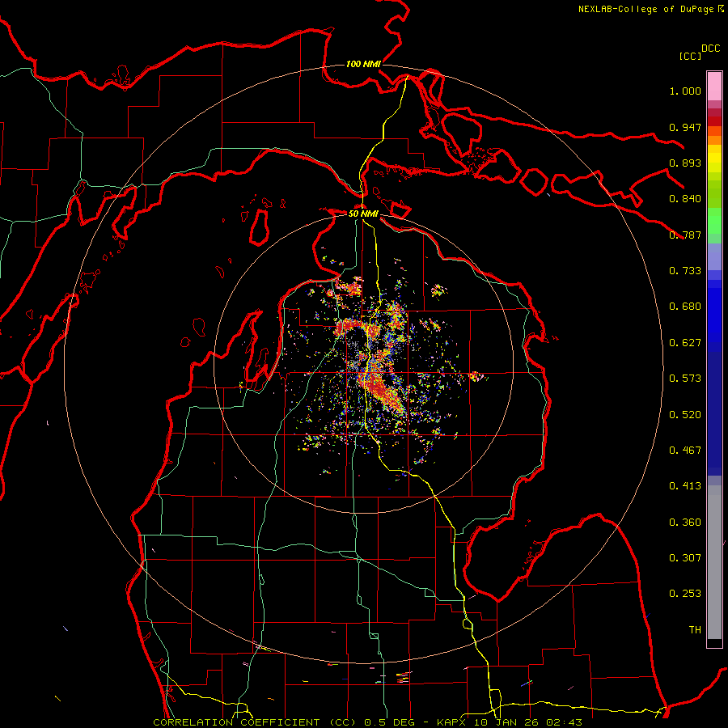The image size is (728, 728).
Task: Select the 0.253 color scale value
Action: [685, 594]
